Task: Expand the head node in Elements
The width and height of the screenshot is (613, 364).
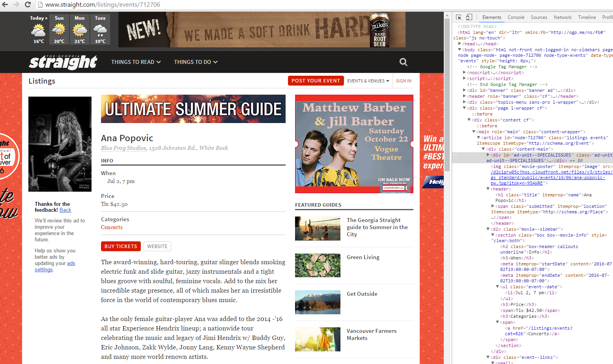Action: tap(460, 44)
